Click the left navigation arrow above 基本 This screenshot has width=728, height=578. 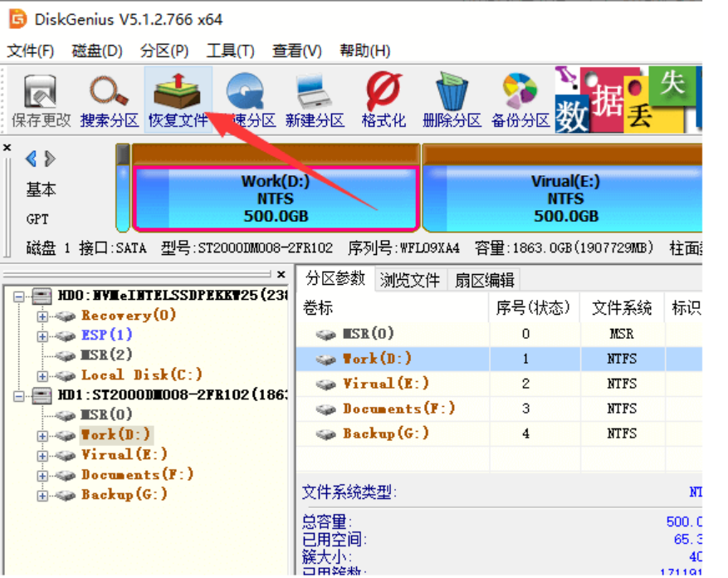[32, 158]
